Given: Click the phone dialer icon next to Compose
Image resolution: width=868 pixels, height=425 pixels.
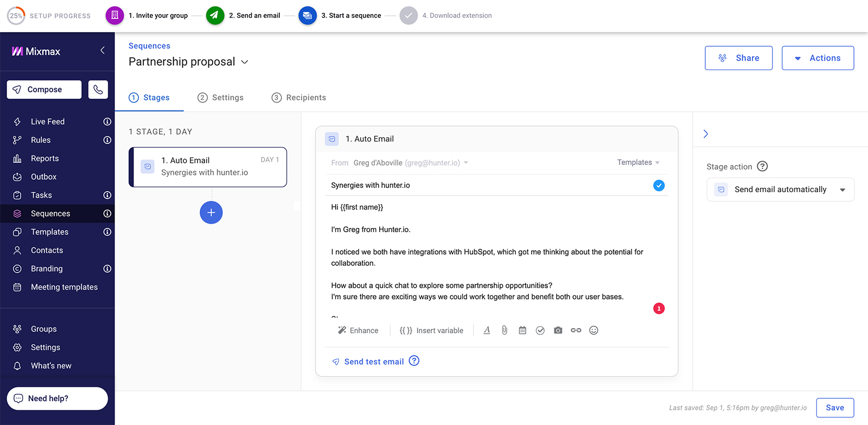Looking at the screenshot, I should 98,90.
